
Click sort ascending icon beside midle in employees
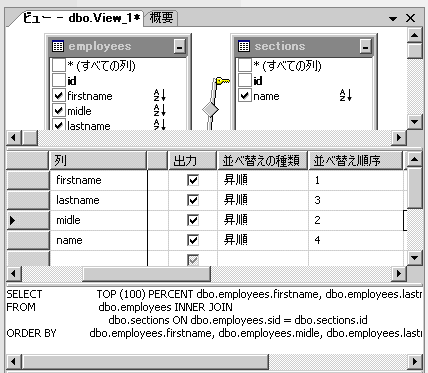[160, 110]
